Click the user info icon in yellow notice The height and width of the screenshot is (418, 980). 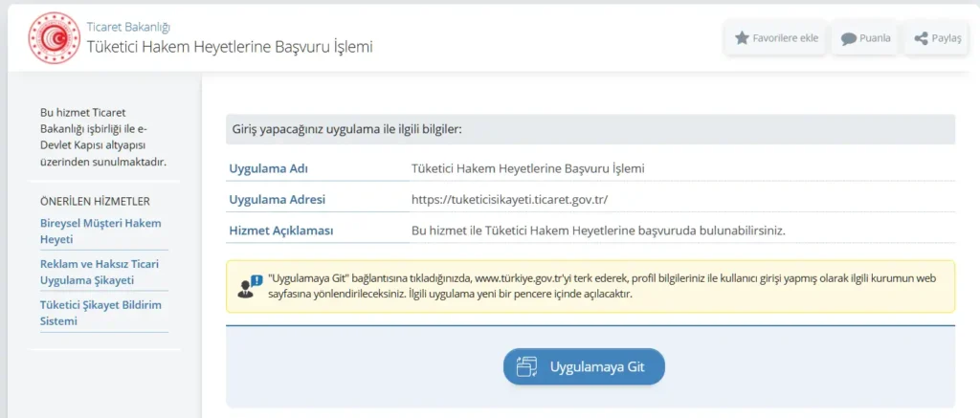pyautogui.click(x=249, y=286)
